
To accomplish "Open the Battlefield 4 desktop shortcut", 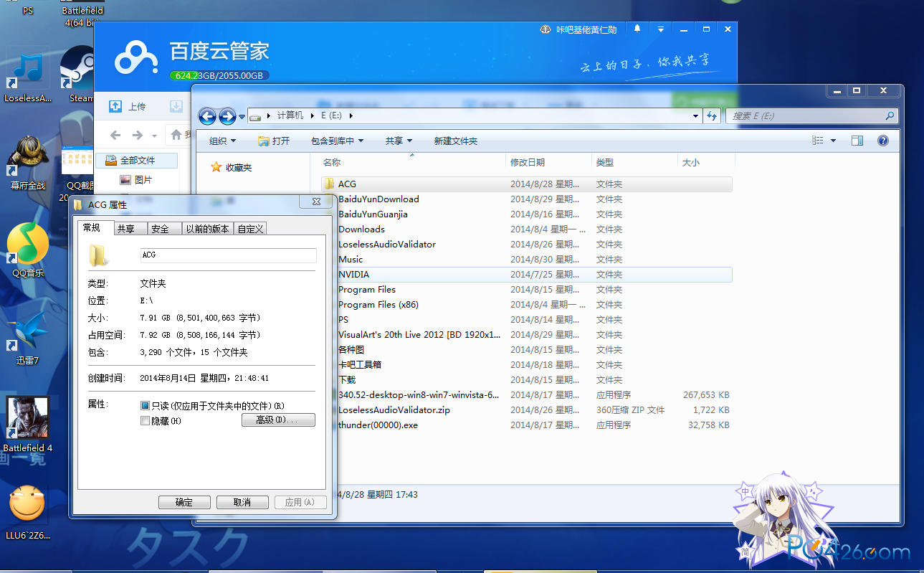I will click(x=28, y=425).
